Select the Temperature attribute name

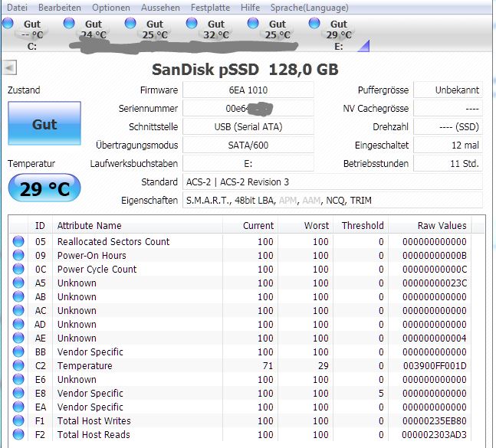pos(85,366)
